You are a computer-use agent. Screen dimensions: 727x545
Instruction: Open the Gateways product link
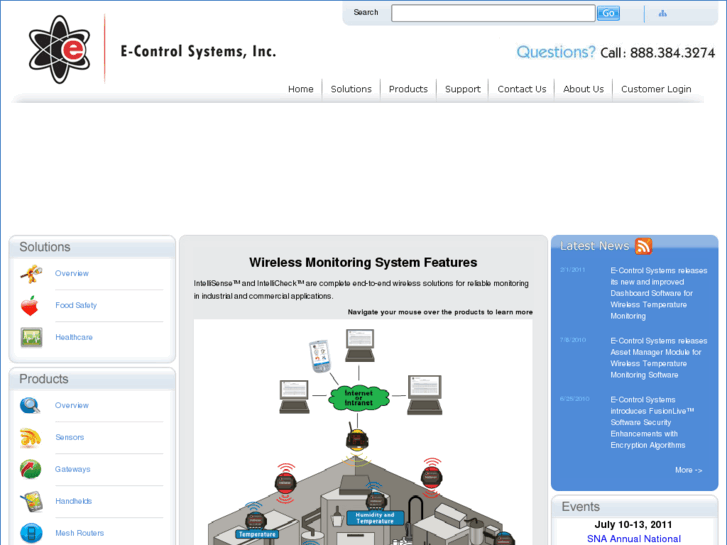pyautogui.click(x=73, y=469)
